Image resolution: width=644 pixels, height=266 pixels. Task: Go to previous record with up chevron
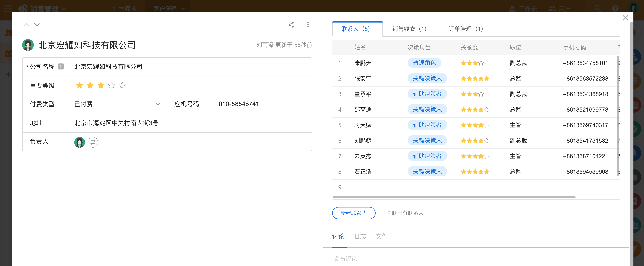tap(26, 25)
